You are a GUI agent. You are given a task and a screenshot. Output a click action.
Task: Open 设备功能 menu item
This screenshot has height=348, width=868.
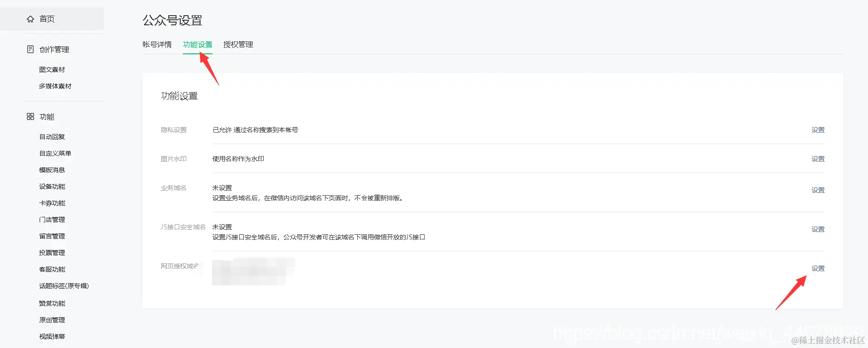point(52,186)
